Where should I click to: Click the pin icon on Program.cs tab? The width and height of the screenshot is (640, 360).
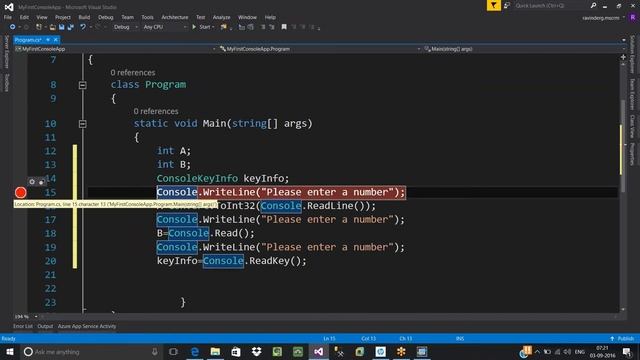[48, 40]
